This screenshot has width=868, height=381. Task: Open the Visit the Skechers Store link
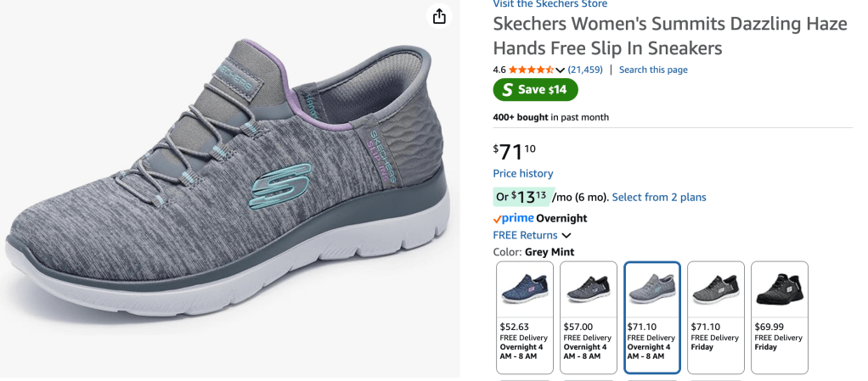[x=550, y=4]
